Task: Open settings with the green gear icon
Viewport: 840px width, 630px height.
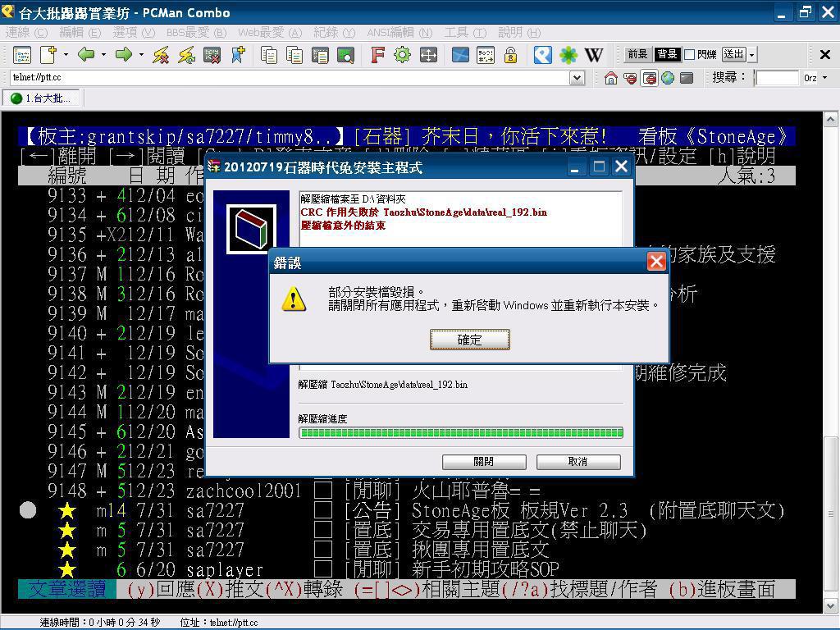Action: click(402, 55)
